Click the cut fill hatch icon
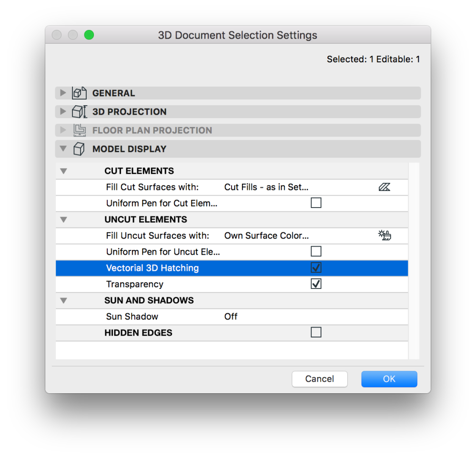This screenshot has height=458, width=476. pyautogui.click(x=384, y=187)
